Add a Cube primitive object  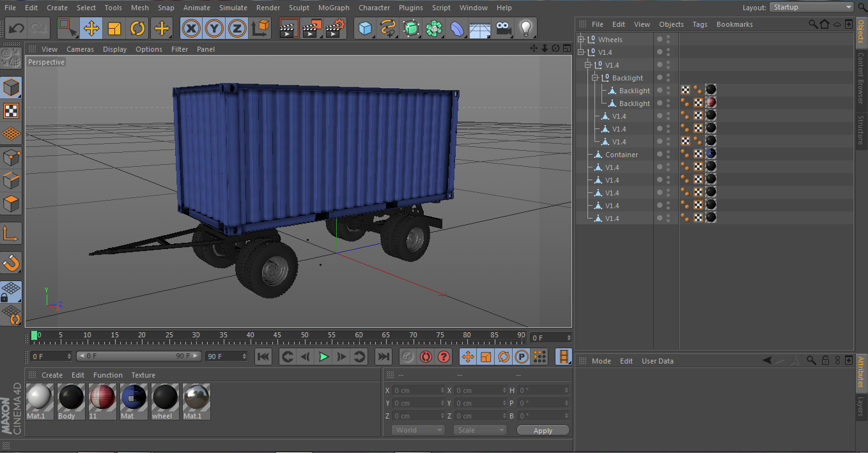(x=365, y=28)
